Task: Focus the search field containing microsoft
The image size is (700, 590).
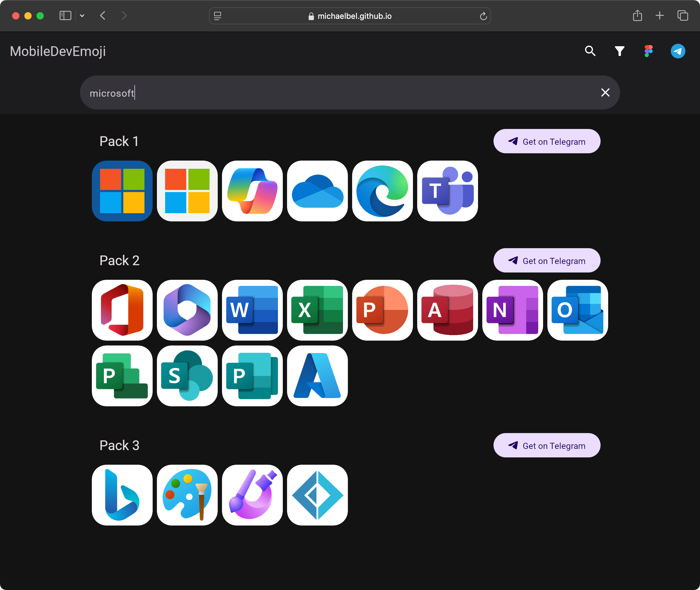Action: [350, 93]
